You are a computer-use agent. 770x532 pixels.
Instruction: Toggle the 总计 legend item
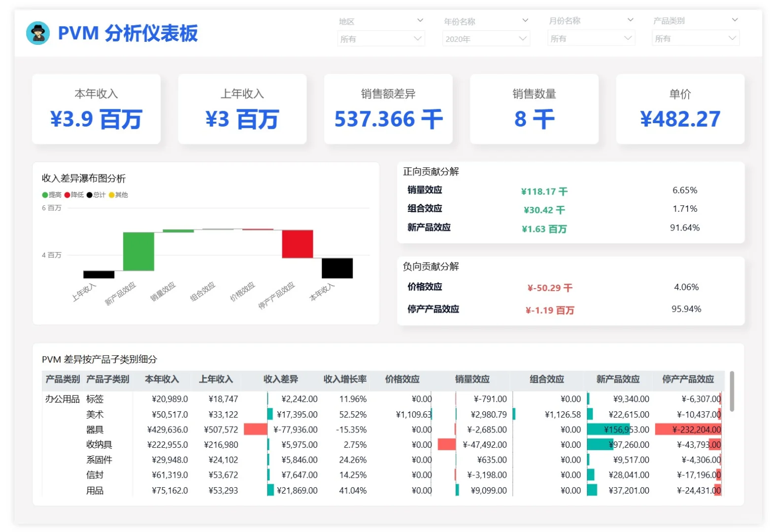click(97, 195)
